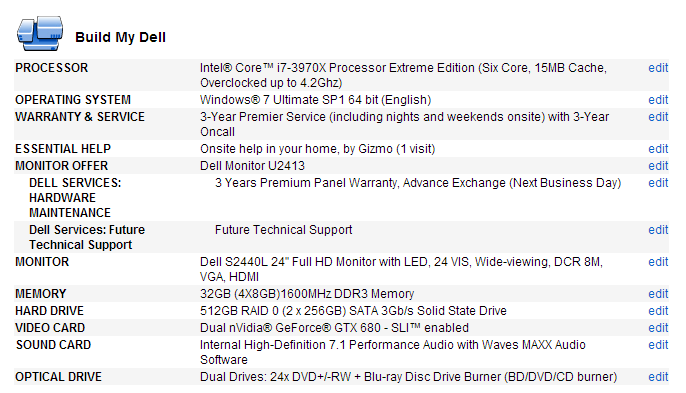Edit the WARRANTY & SERVICE option
Screen dimensions: 686x393
pos(658,117)
